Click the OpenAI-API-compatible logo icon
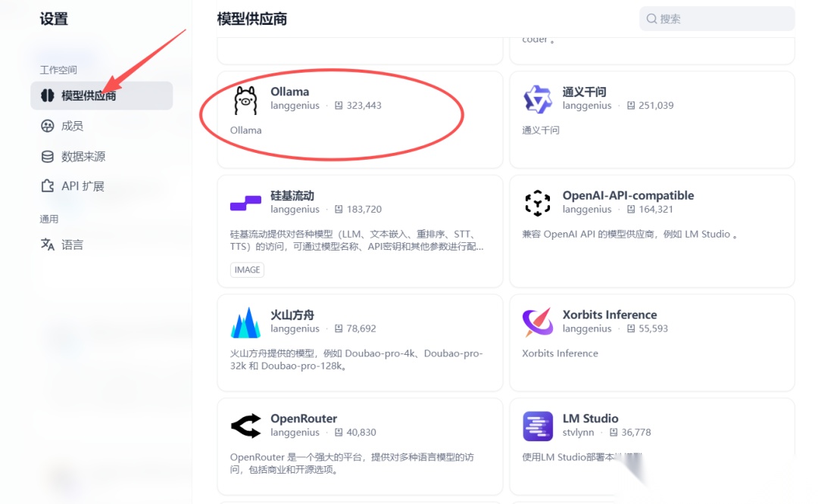Screen dimensions: 818x504 537,203
